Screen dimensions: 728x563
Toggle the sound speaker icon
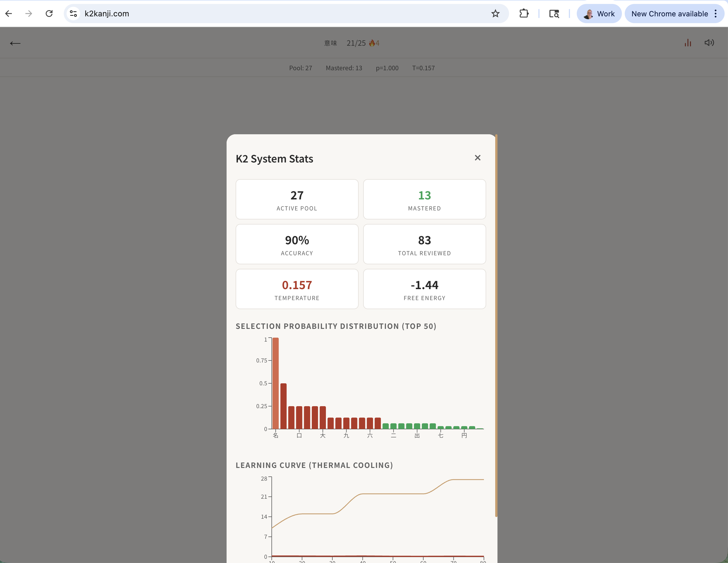pyautogui.click(x=709, y=43)
